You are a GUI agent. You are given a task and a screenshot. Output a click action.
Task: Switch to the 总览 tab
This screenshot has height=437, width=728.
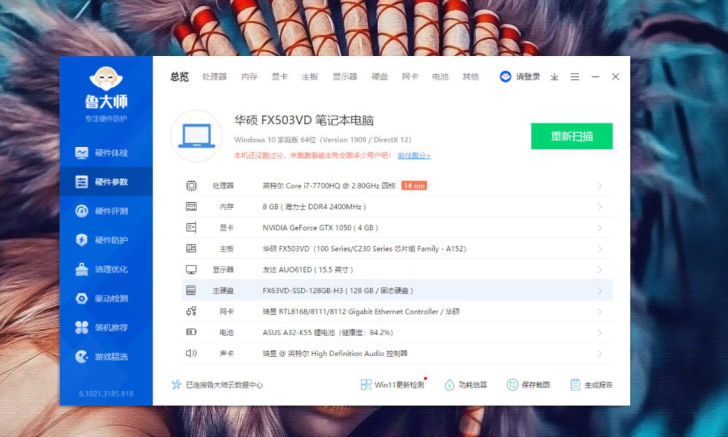[179, 77]
